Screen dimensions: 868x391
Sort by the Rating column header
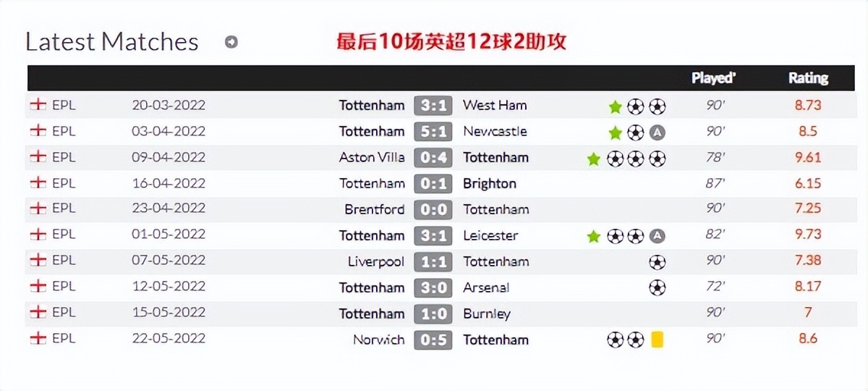tap(808, 78)
